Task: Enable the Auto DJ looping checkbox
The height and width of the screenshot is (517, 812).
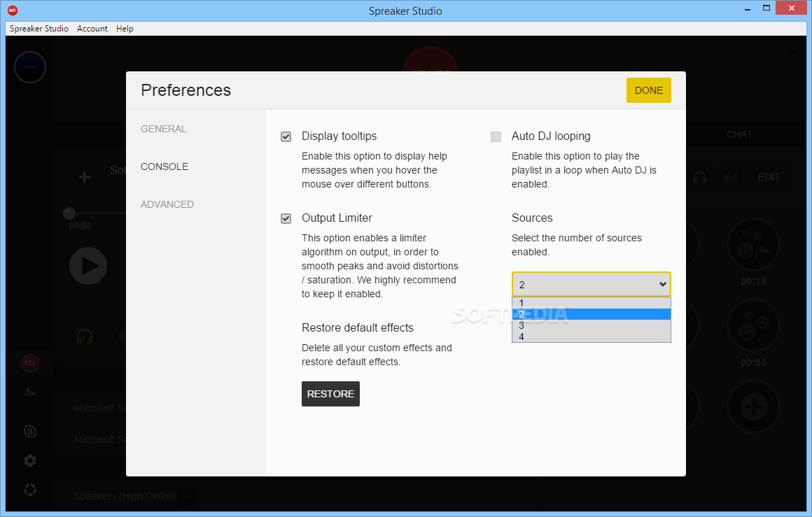Action: click(496, 136)
